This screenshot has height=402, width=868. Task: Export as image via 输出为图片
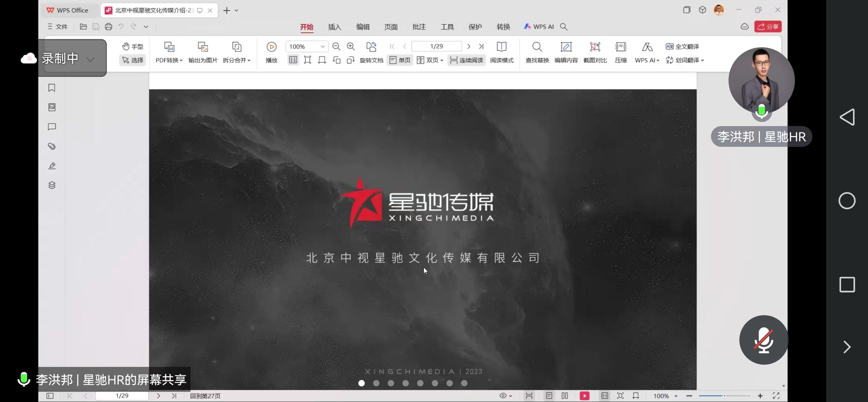click(x=203, y=53)
